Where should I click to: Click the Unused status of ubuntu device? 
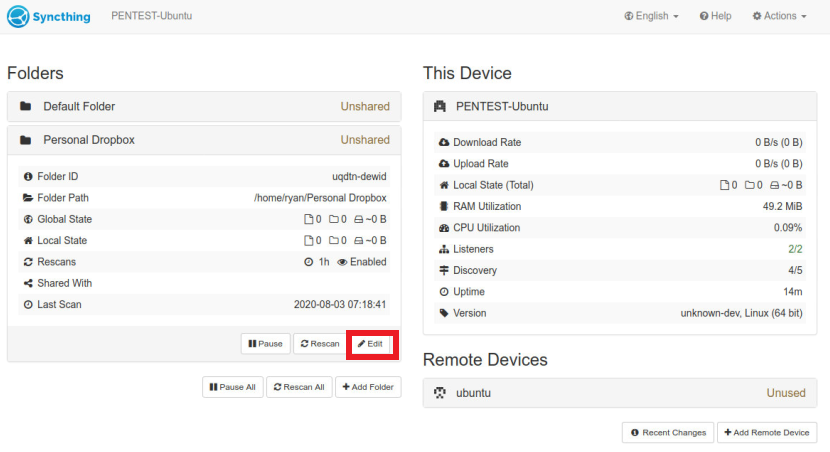coord(786,393)
